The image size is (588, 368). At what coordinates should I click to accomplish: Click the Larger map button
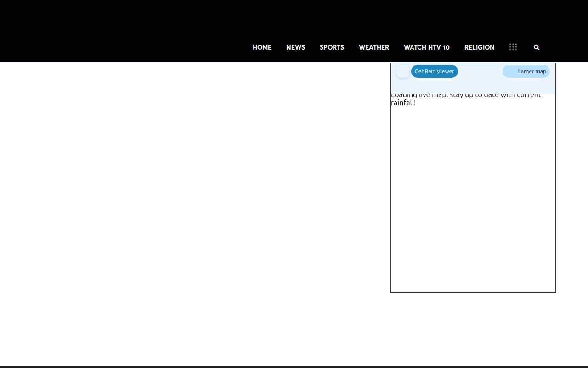526,71
